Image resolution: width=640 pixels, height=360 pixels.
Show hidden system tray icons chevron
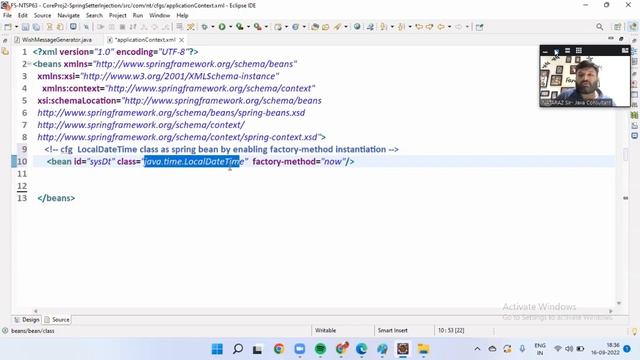pyautogui.click(x=477, y=349)
